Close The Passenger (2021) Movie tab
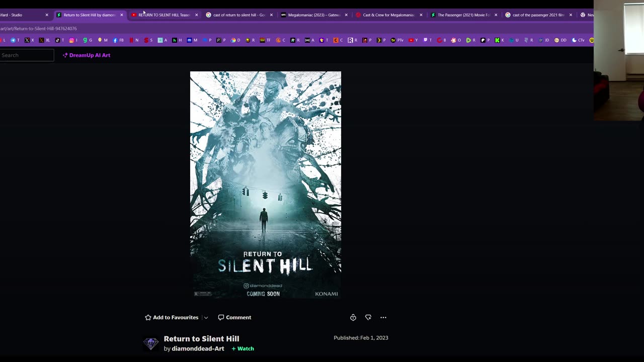The image size is (644, 362). (x=496, y=15)
